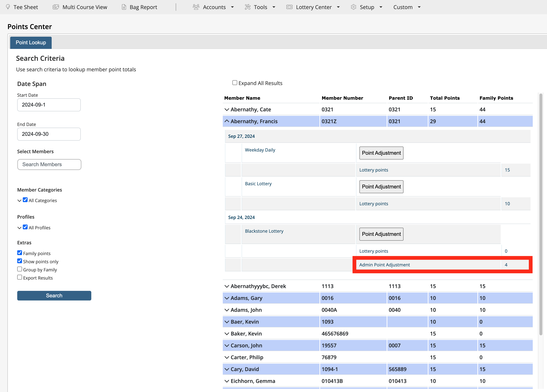
Task: Collapse Abernathy, Francis row
Action: (227, 121)
